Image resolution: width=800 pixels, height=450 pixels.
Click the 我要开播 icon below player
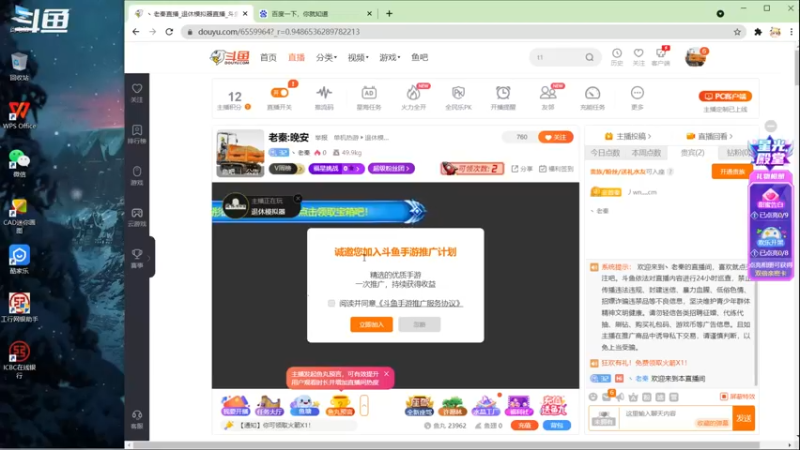235,405
